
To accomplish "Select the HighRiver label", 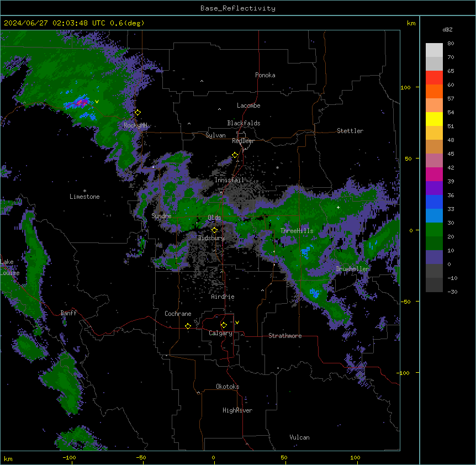I will tap(237, 410).
